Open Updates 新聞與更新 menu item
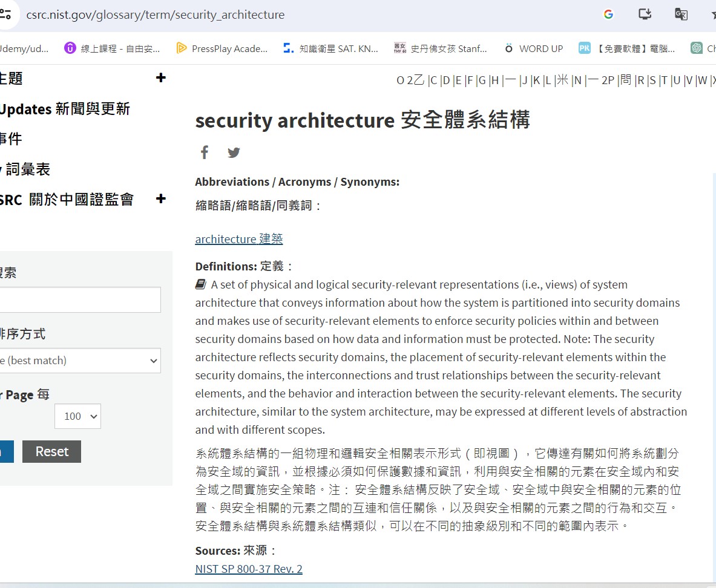The width and height of the screenshot is (716, 588). (x=64, y=109)
